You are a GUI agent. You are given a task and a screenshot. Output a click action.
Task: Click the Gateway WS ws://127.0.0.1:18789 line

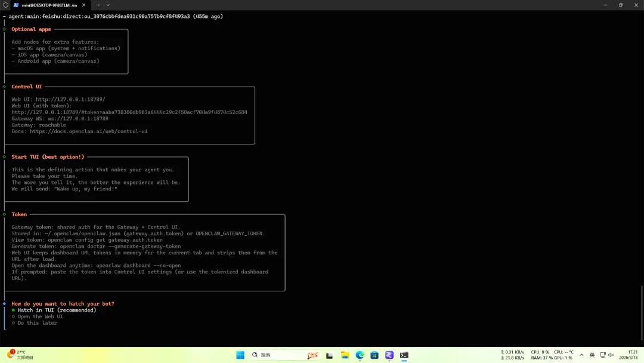(x=60, y=119)
